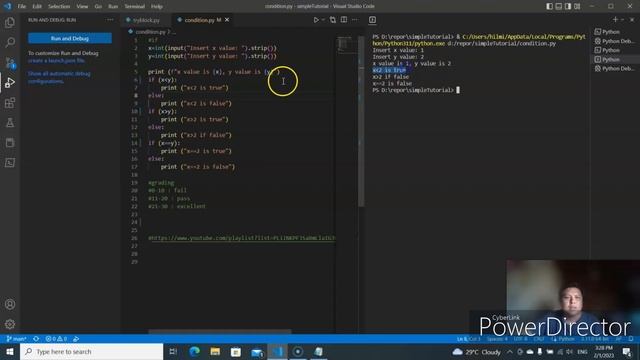Viewport: 640px width, 360px height.
Task: Click the YouTube playlist URL comment line
Action: pos(242,238)
